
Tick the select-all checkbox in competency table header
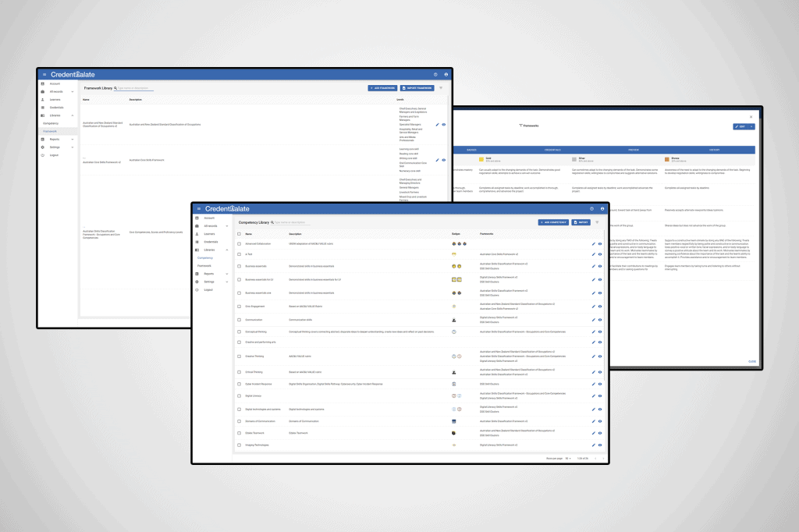[239, 234]
